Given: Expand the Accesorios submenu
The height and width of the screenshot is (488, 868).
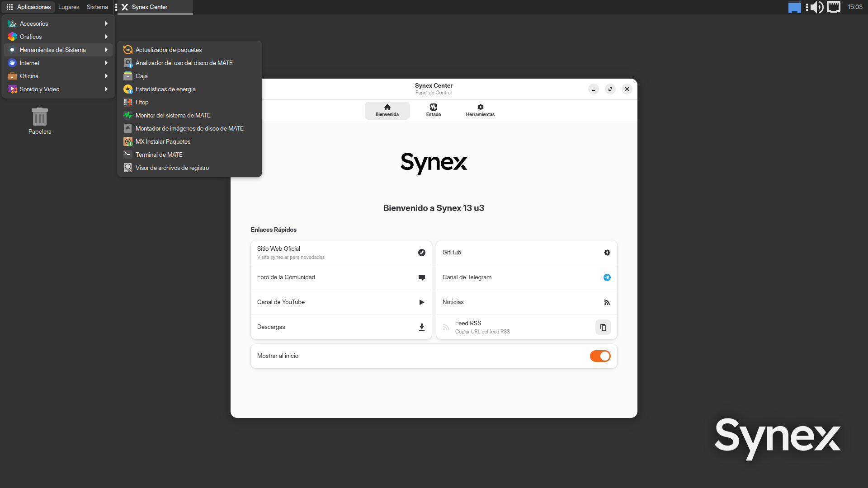Looking at the screenshot, I should 58,23.
